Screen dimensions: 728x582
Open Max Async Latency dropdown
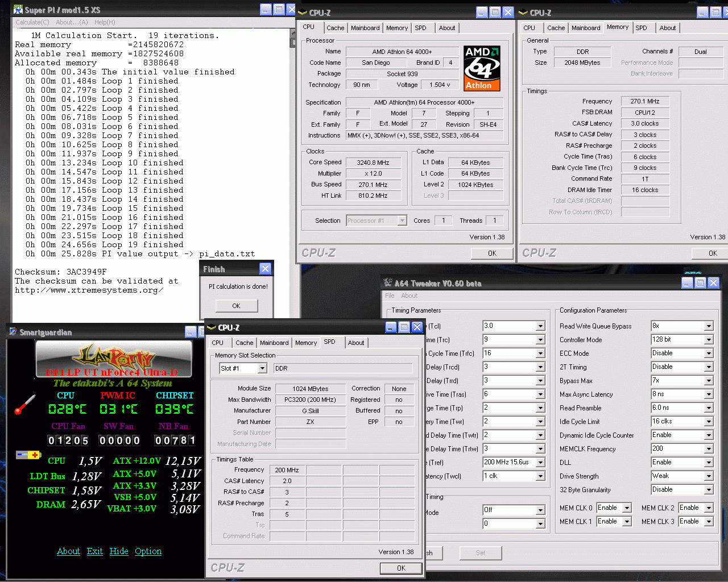point(709,394)
